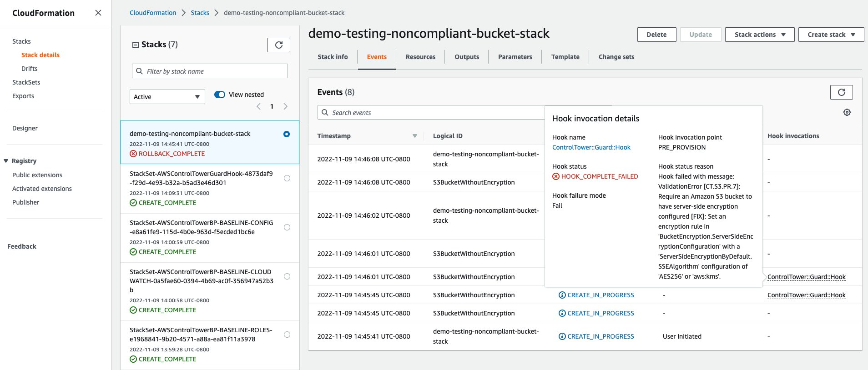Screen dimensions: 868x370
Task: Click the magnifier in Search events field
Action: pos(325,112)
